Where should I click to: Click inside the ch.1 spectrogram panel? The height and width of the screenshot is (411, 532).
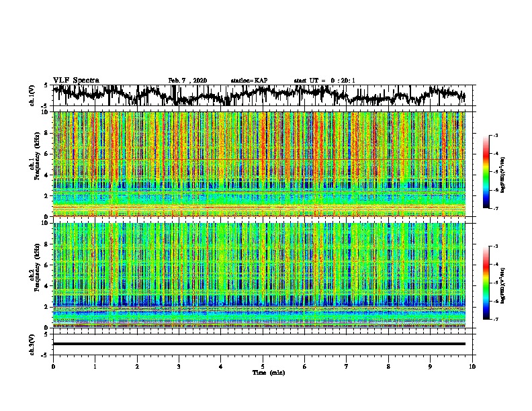pos(259,164)
